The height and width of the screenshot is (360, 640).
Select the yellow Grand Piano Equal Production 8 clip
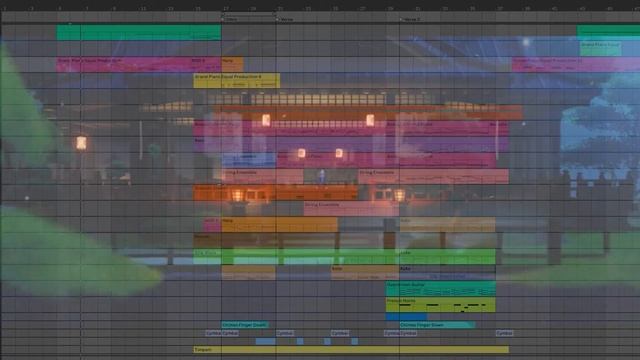click(237, 81)
